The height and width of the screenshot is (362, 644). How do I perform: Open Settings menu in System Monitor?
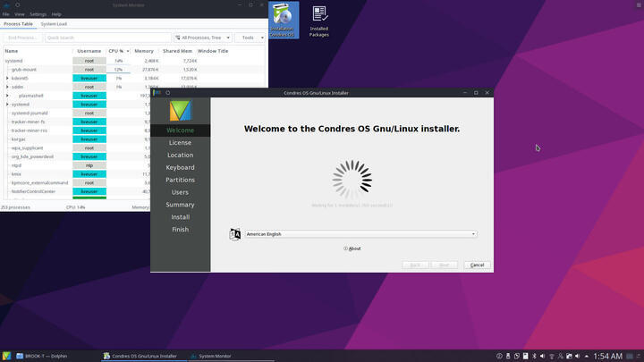(x=38, y=14)
